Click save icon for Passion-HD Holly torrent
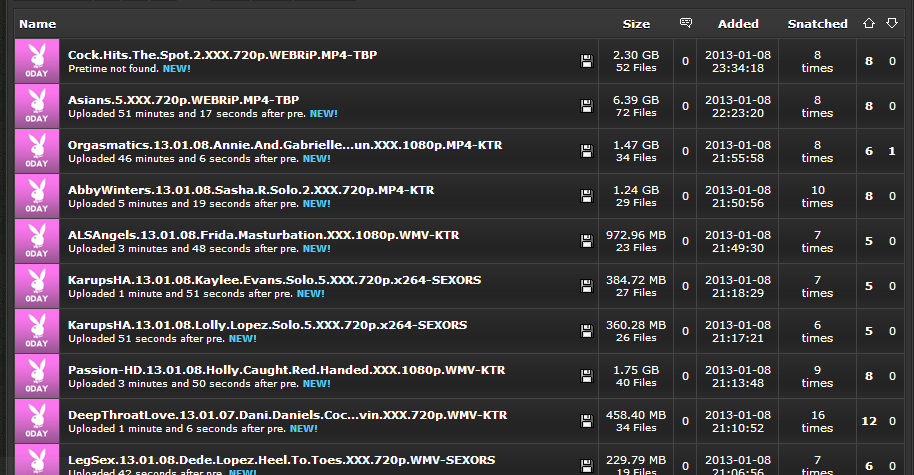 point(586,377)
